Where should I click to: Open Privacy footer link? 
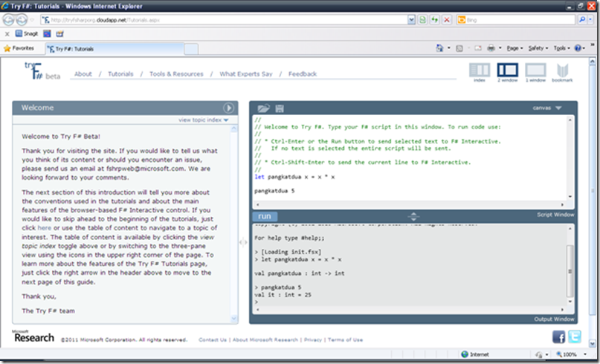[x=313, y=339]
